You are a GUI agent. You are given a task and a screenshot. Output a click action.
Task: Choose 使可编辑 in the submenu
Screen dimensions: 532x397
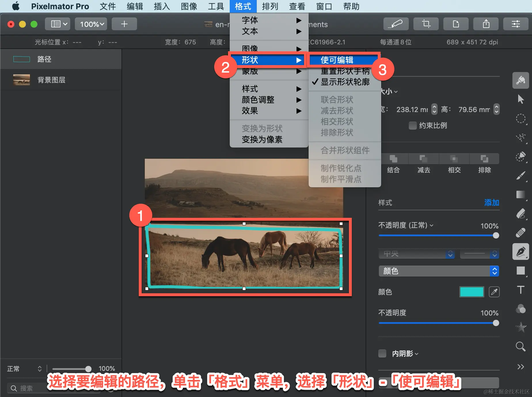pos(344,60)
